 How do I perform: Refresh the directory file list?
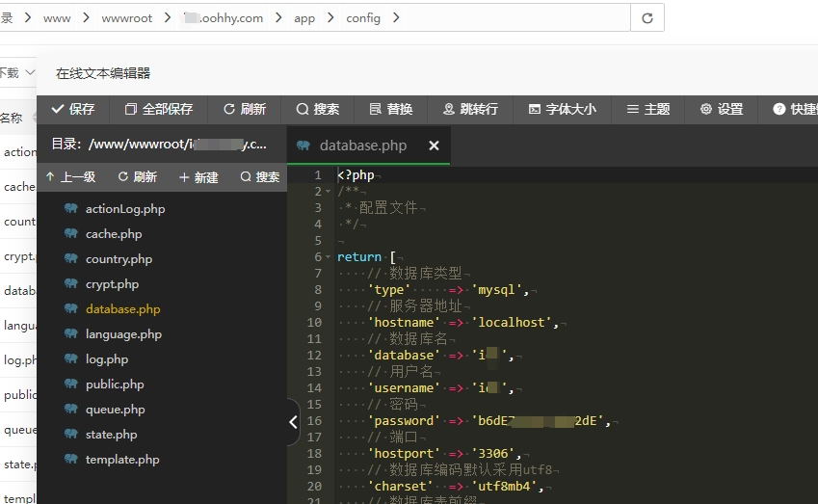(137, 177)
